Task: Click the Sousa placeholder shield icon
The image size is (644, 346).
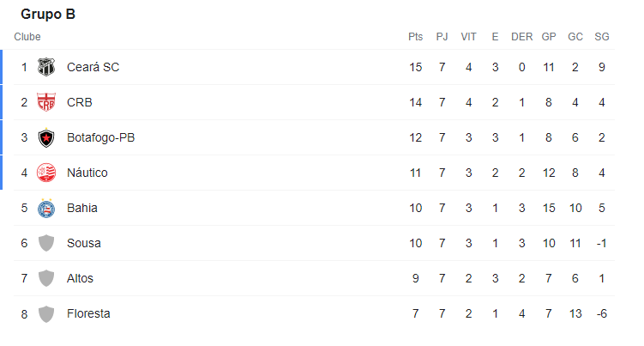Action: point(46,243)
